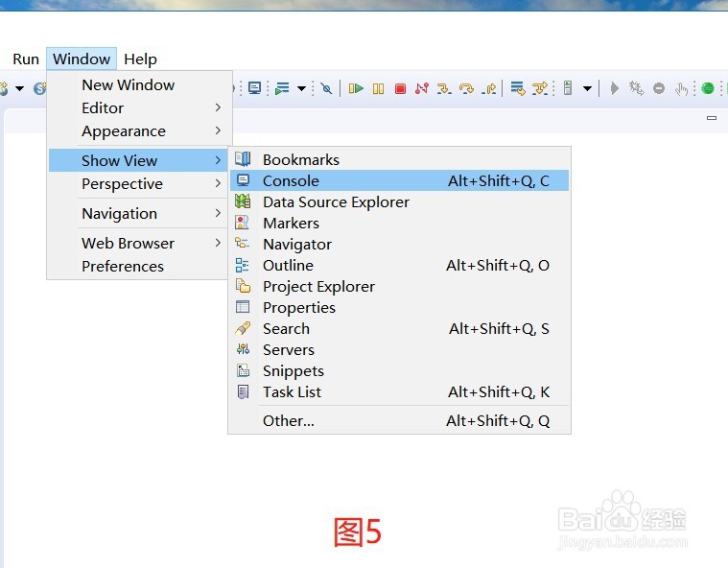Click the Alt+Shift+Q, K shortcut text
Viewport: 728px width, 568px height.
[x=499, y=392]
